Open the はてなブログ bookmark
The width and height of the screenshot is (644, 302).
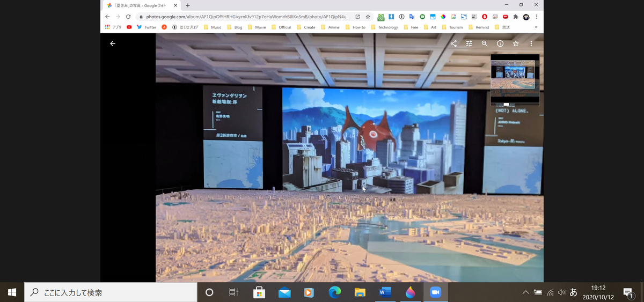pos(185,27)
